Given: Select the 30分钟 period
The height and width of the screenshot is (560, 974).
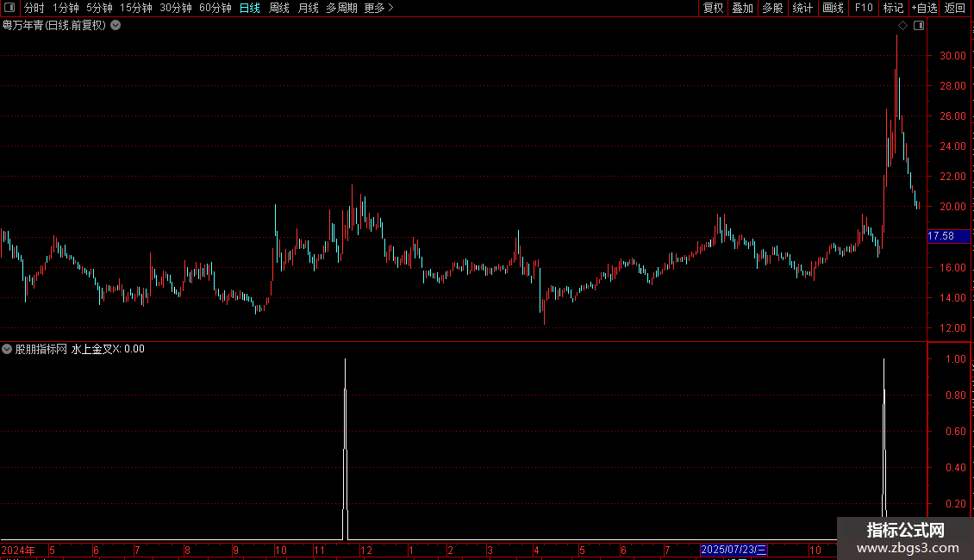Looking at the screenshot, I should (175, 8).
